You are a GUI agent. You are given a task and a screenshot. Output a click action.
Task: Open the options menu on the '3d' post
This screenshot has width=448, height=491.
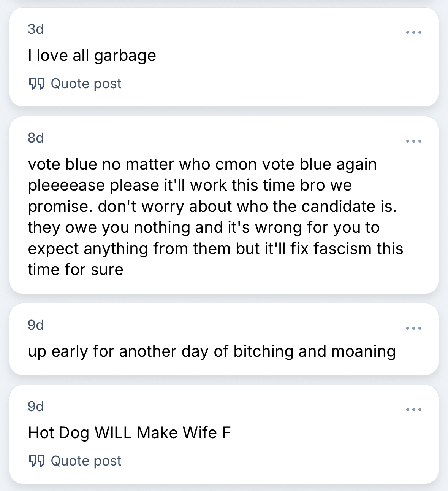(x=413, y=32)
